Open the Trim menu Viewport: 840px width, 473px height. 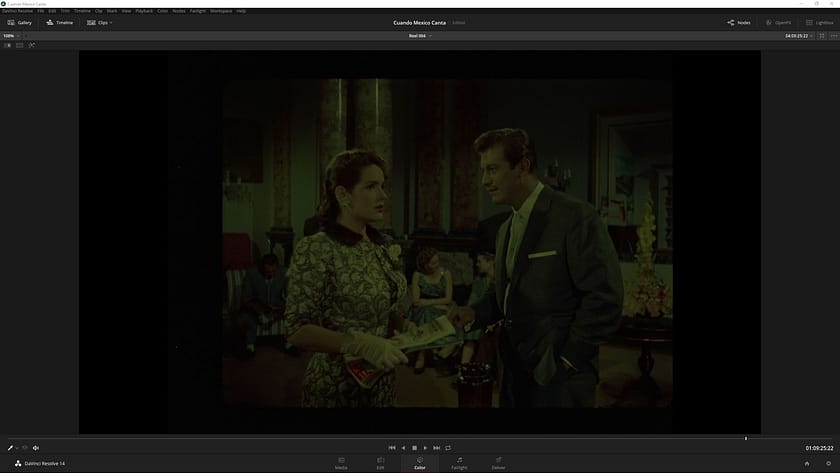pyautogui.click(x=65, y=11)
